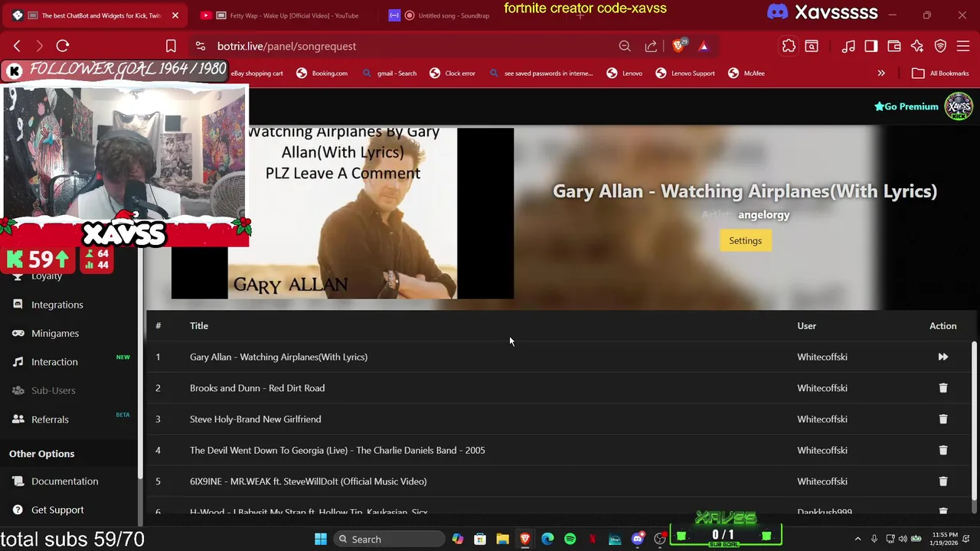Click the Windows taskbar Search box
The width and height of the screenshot is (980, 551).
389,539
